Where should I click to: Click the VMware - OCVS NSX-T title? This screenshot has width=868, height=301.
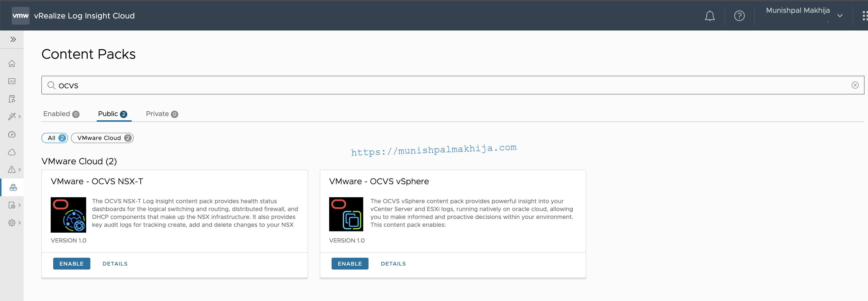[97, 181]
